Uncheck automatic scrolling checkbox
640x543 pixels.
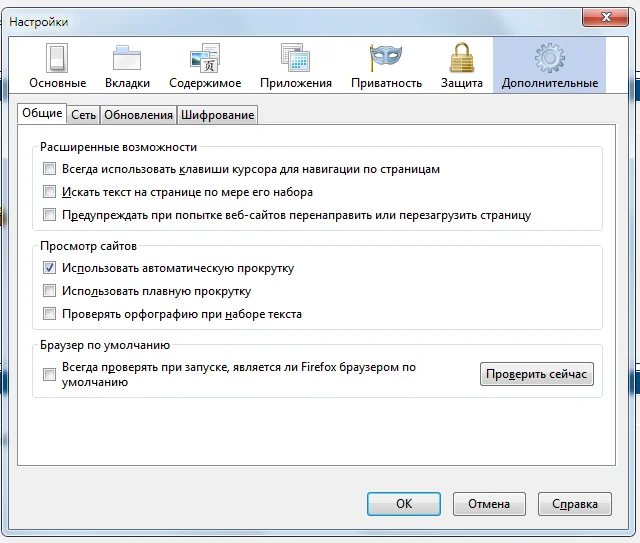[x=50, y=269]
